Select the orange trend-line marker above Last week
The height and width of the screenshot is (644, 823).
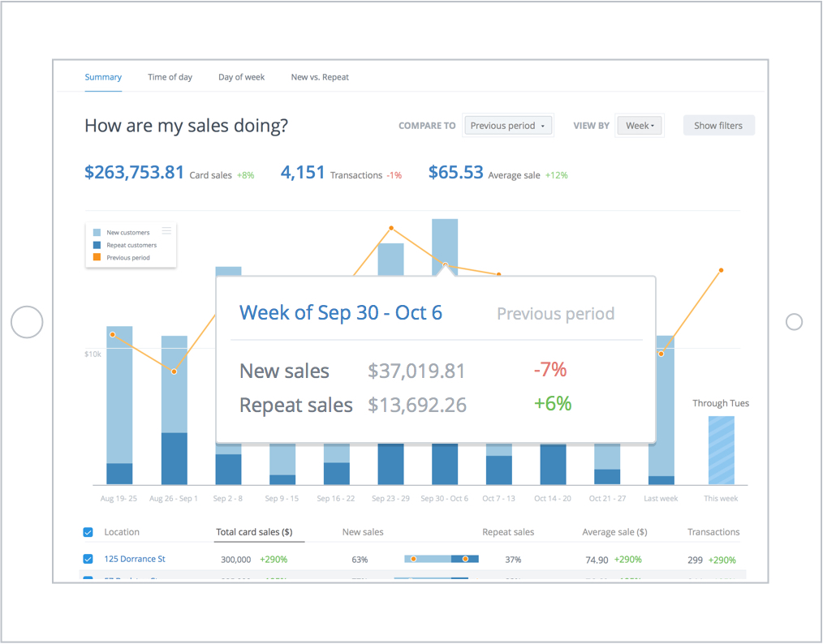pyautogui.click(x=662, y=352)
